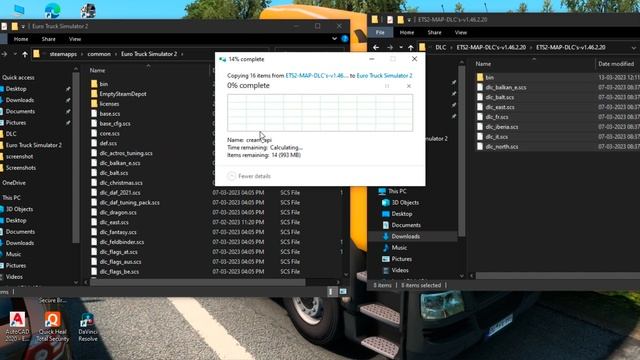The width and height of the screenshot is (640, 360).
Task: Open recent locations dropdown in left window
Action: click(15, 54)
